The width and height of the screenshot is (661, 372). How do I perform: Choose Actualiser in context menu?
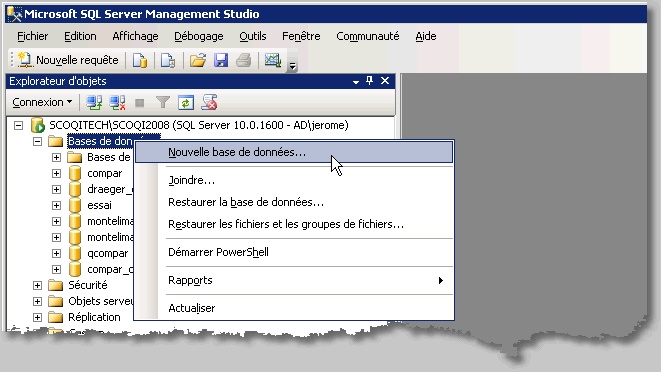(294, 308)
